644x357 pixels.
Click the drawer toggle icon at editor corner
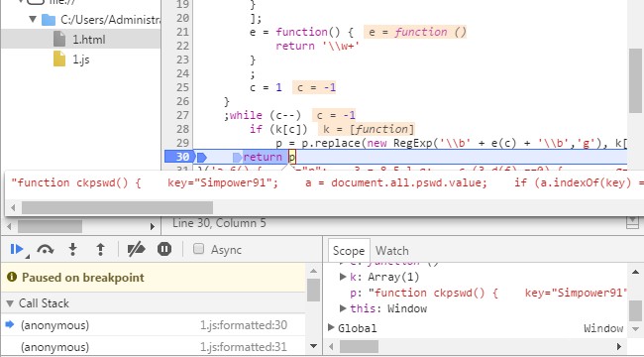click(x=632, y=222)
